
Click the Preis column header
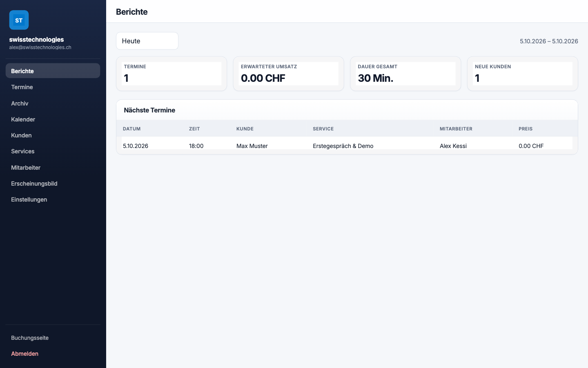(526, 129)
